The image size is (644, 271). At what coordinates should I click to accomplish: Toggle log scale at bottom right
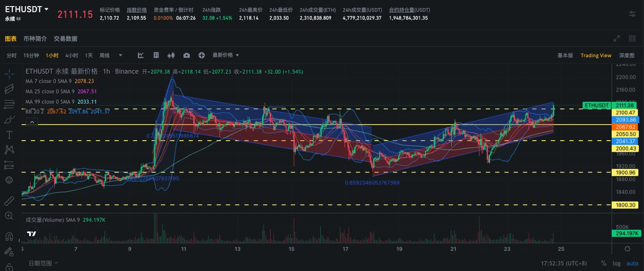(x=616, y=263)
